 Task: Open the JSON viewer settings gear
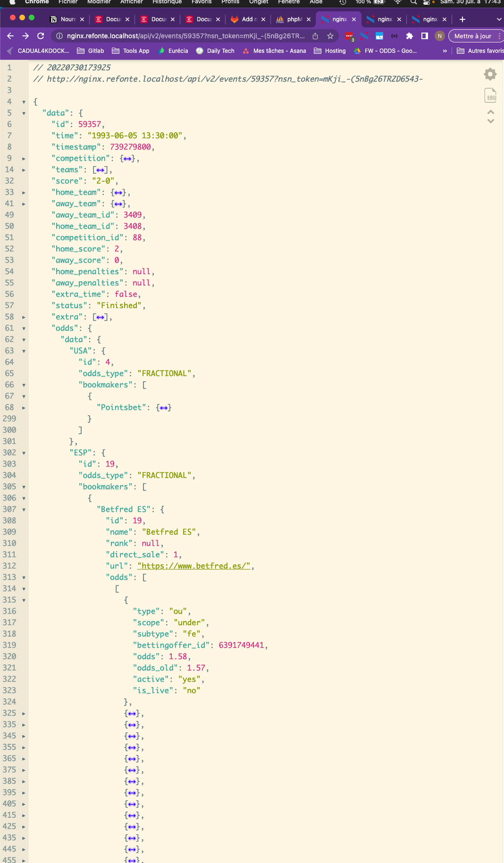click(490, 74)
